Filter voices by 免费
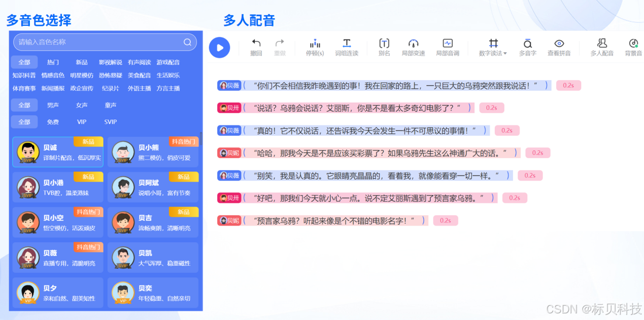The height and width of the screenshot is (320, 644). pyautogui.click(x=53, y=122)
